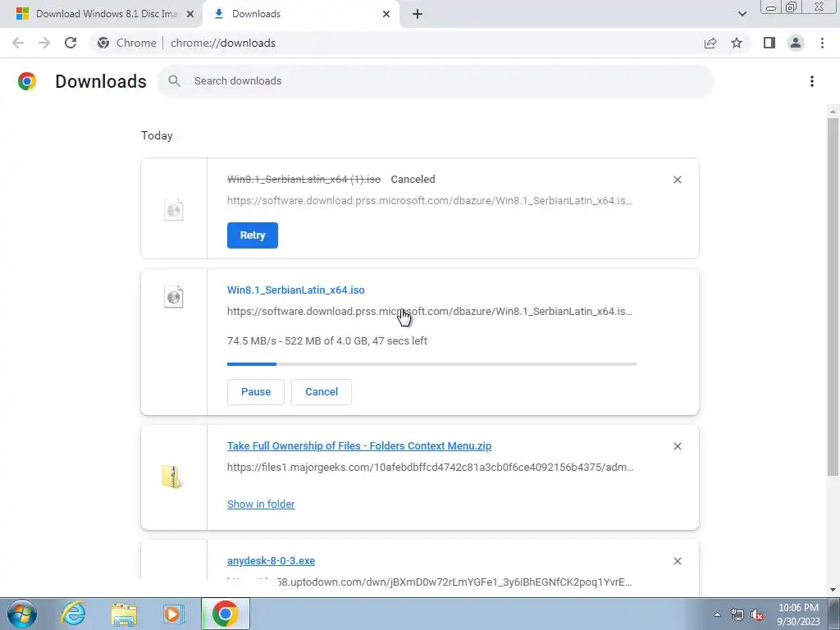Click the scrollbar down arrow
840x630 pixels.
833,590
